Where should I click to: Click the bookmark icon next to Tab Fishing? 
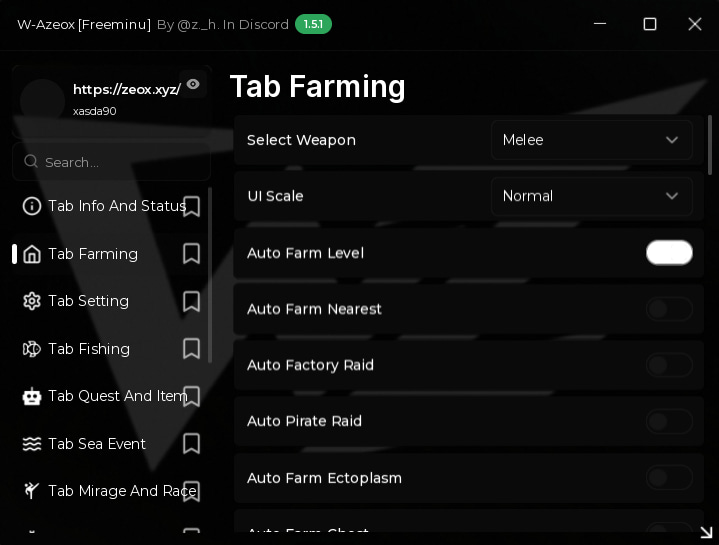pos(191,349)
